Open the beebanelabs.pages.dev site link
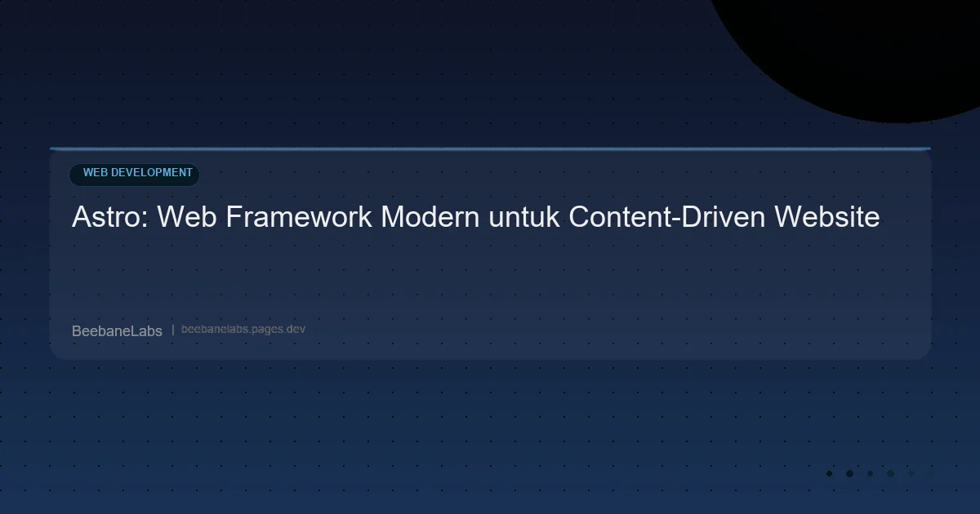This screenshot has width=980, height=514. (x=243, y=330)
